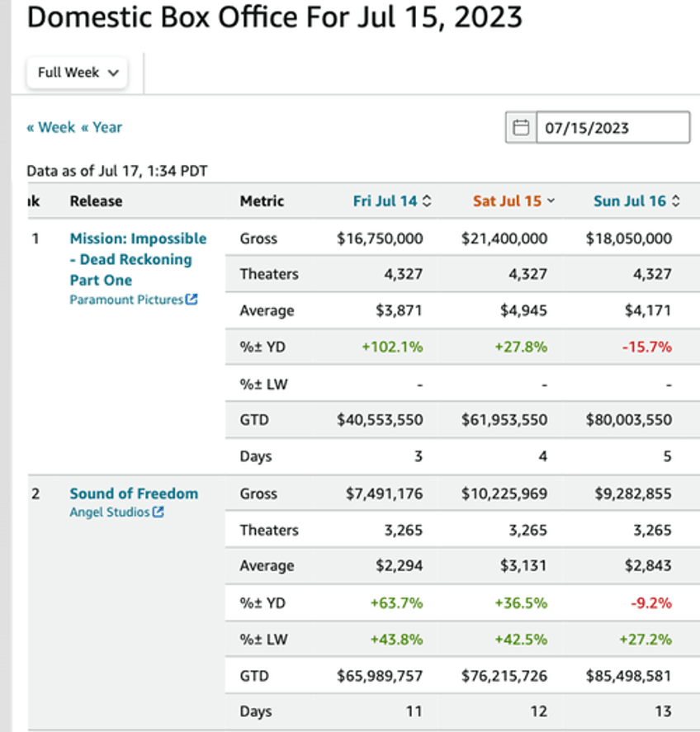The image size is (700, 732).
Task: Select the $3,871 average value
Action: coord(399,310)
